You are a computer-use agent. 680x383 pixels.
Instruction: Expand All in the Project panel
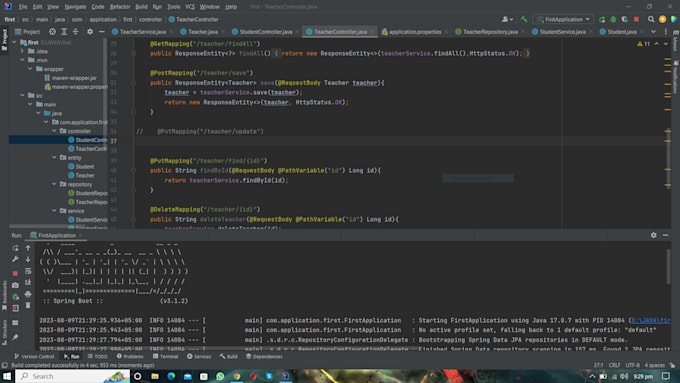coord(64,32)
